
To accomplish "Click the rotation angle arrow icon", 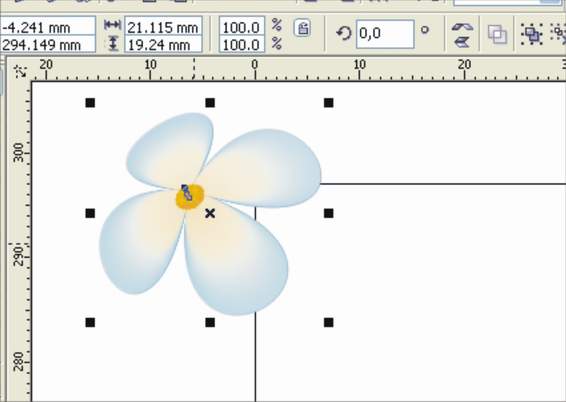I will (x=344, y=34).
